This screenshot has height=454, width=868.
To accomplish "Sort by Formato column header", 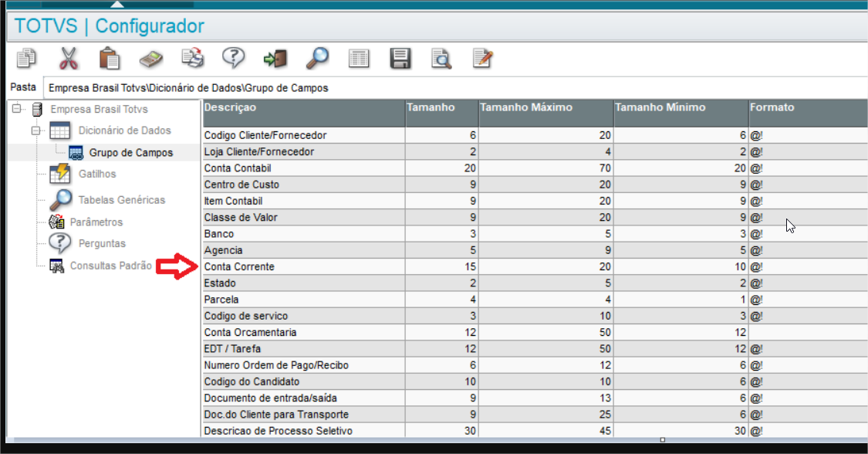I will point(809,113).
